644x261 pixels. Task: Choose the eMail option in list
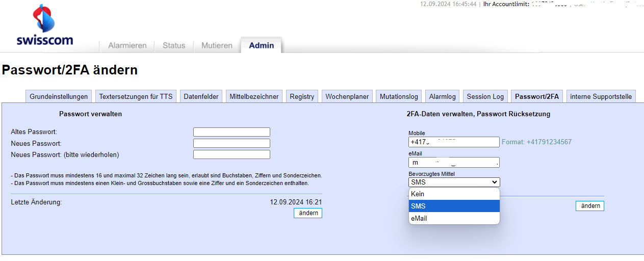(454, 219)
